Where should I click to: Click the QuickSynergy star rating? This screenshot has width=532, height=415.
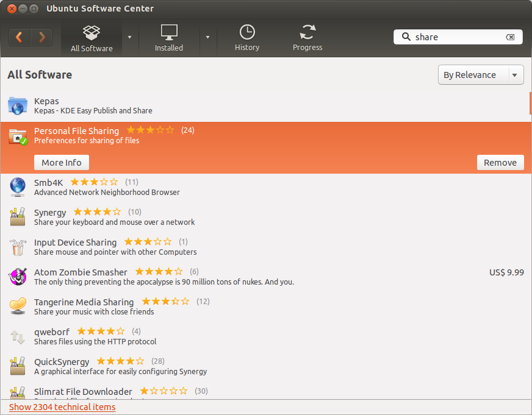(120, 361)
